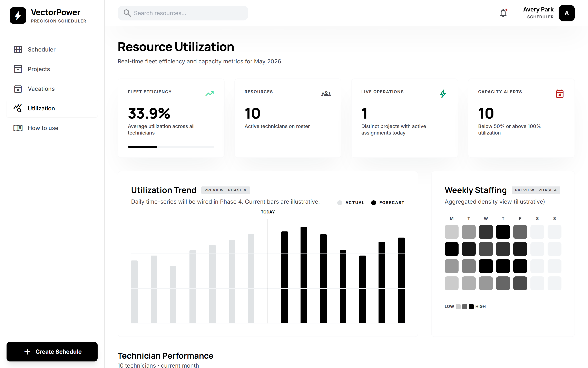The width and height of the screenshot is (588, 368).
Task: Click the Utilization chart-search icon
Action: (18, 108)
